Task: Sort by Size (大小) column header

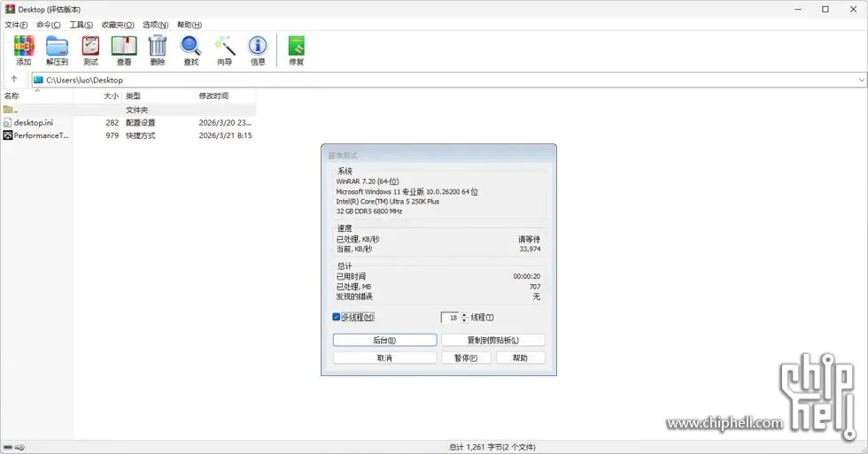Action: click(x=97, y=96)
